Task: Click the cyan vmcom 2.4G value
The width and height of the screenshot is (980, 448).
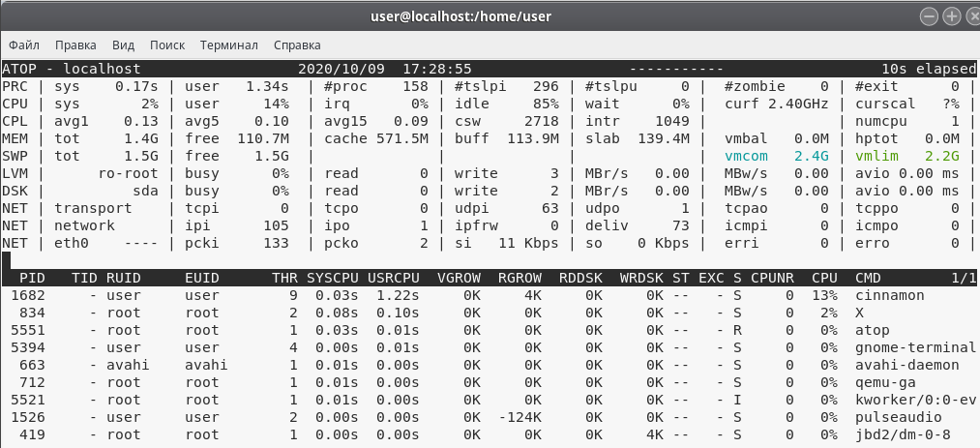Action: (x=777, y=156)
